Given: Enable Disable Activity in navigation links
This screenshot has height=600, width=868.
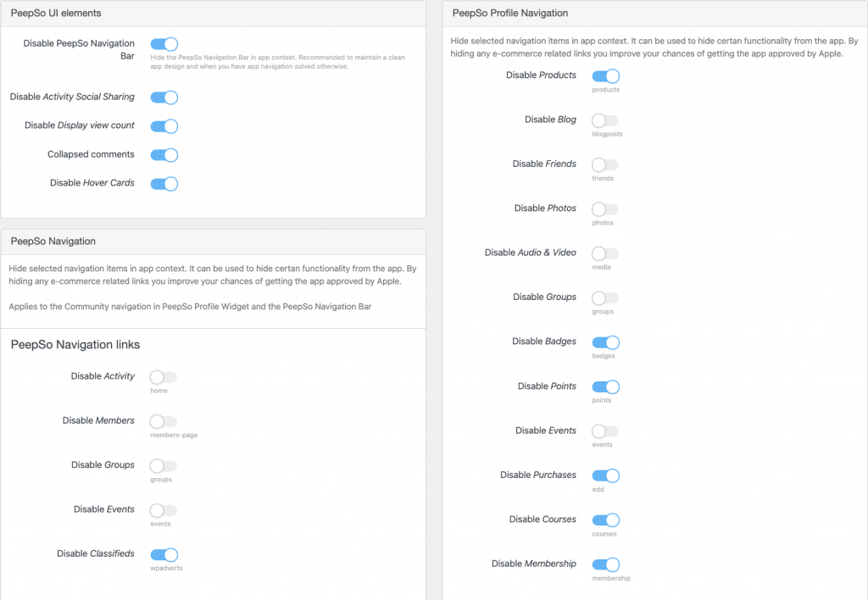Looking at the screenshot, I should coord(164,377).
